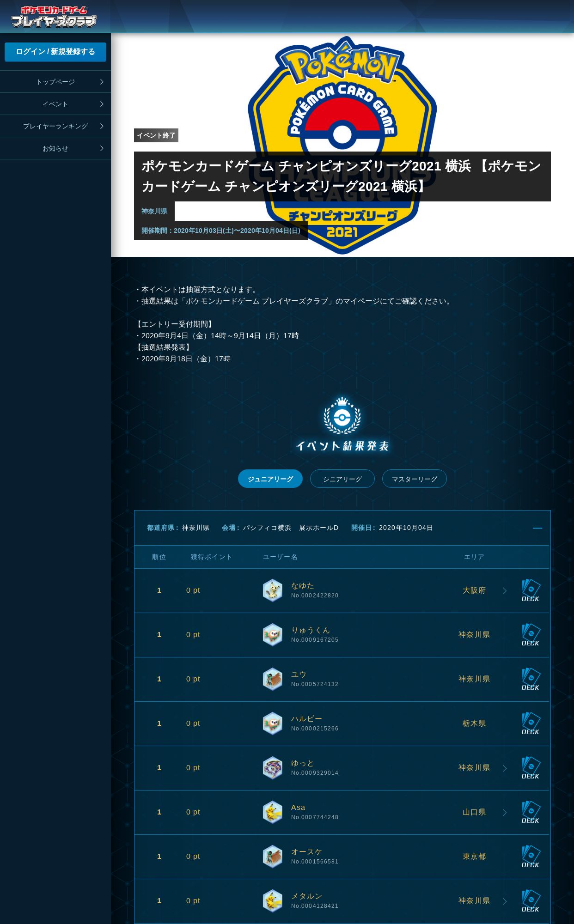Click りゅうくん's Rowlet avatar

[273, 635]
